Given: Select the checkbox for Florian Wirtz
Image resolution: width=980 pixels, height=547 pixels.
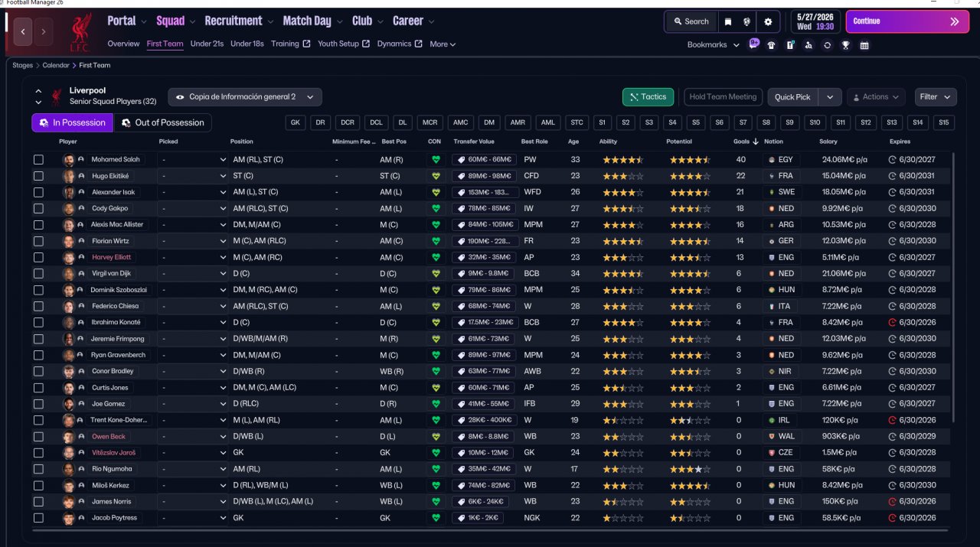Looking at the screenshot, I should (x=38, y=241).
